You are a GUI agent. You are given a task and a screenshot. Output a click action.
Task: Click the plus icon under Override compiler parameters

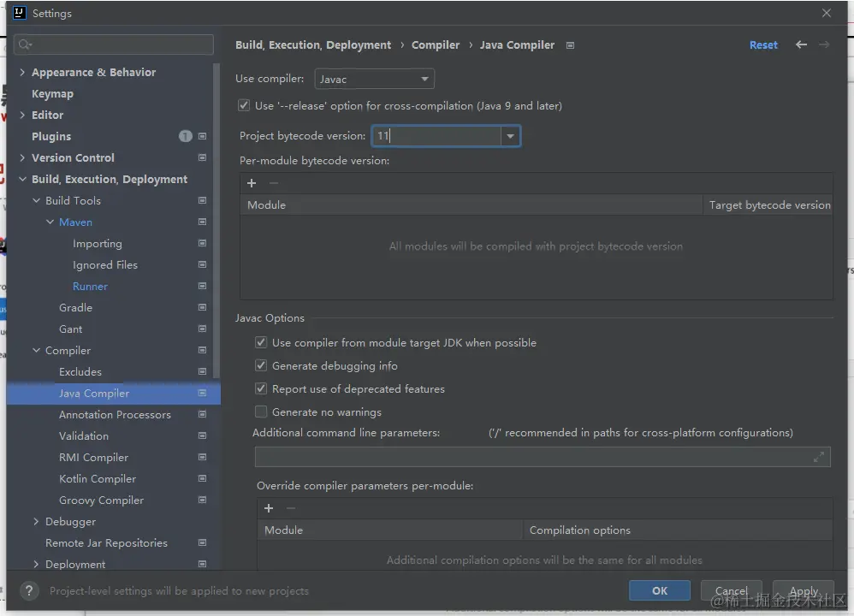[269, 508]
